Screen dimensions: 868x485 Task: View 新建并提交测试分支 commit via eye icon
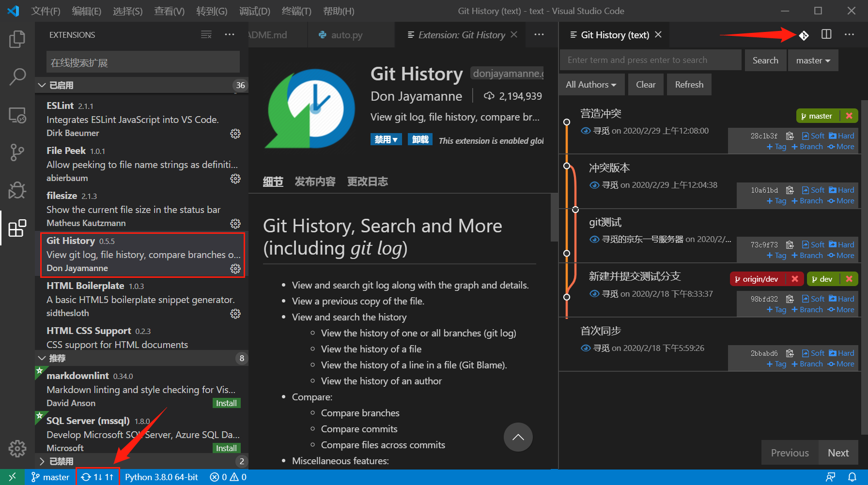594,294
